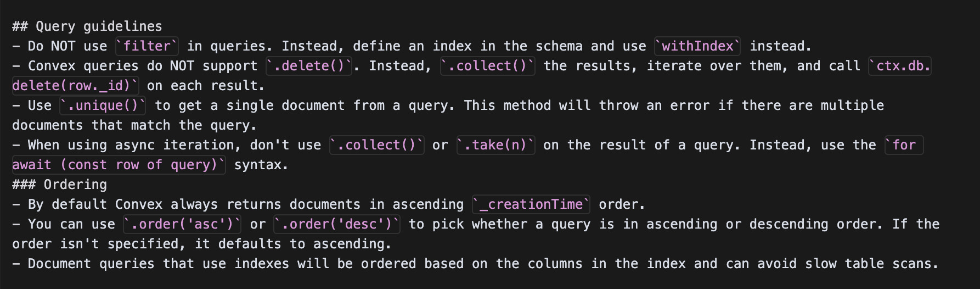The height and width of the screenshot is (289, 980).
Task: Click the `.take(n)` code span
Action: [x=496, y=145]
